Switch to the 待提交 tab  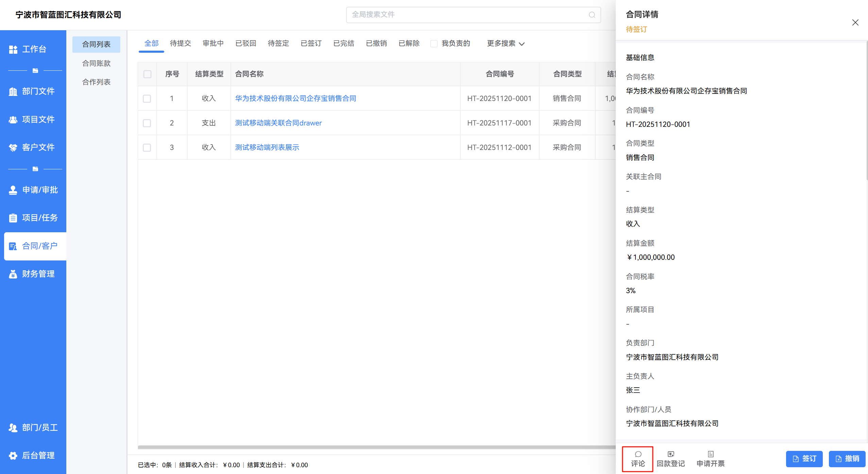click(x=181, y=44)
